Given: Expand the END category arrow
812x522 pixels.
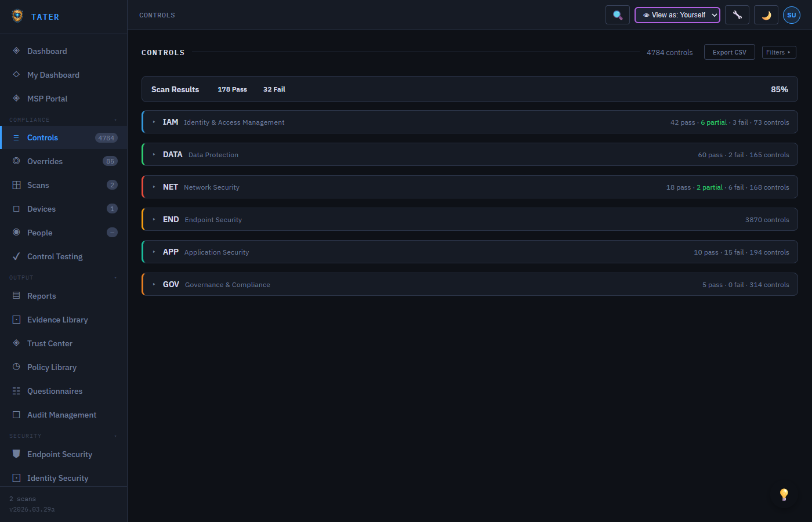Looking at the screenshot, I should pos(154,219).
